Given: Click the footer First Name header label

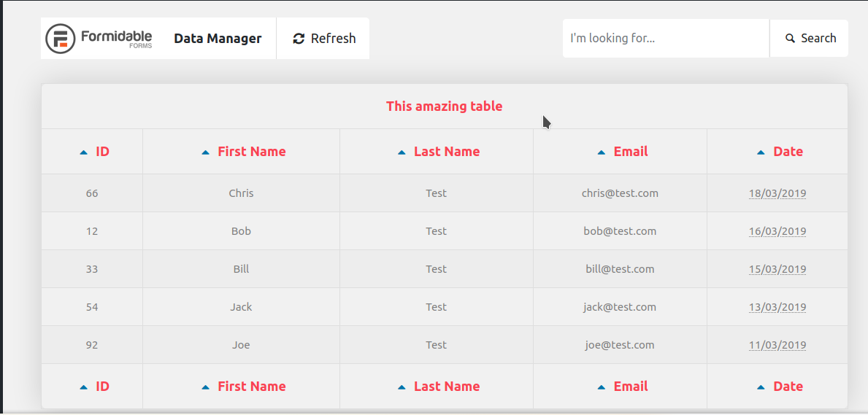Looking at the screenshot, I should [252, 387].
